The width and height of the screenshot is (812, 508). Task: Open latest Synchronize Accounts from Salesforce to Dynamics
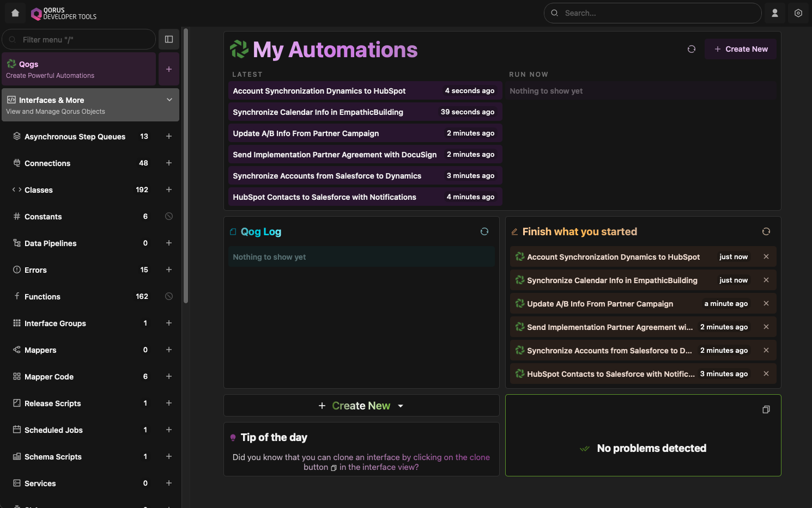tap(365, 176)
